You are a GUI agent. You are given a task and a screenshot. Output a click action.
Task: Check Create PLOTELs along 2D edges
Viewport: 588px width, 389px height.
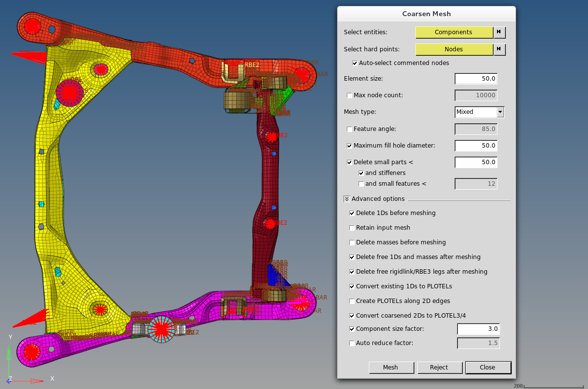352,301
